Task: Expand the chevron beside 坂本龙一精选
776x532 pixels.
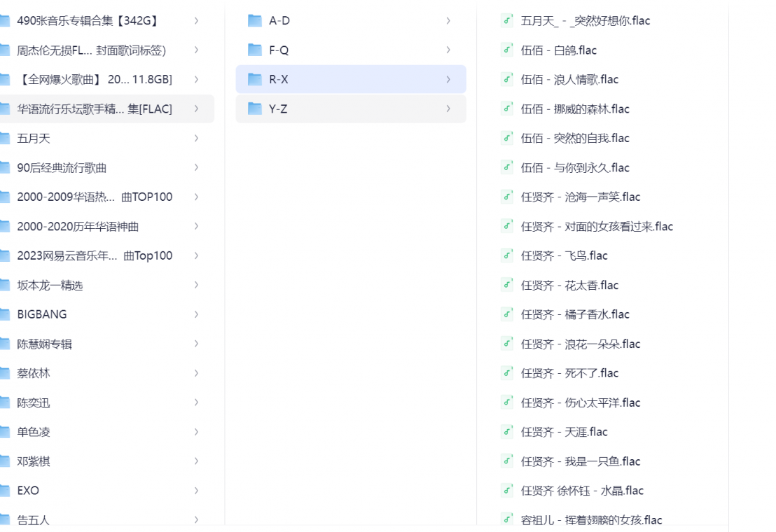Action: (x=196, y=286)
